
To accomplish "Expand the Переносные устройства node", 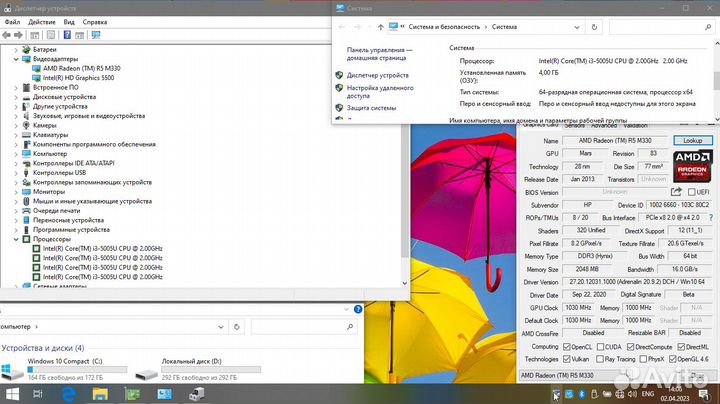I will click(x=16, y=220).
